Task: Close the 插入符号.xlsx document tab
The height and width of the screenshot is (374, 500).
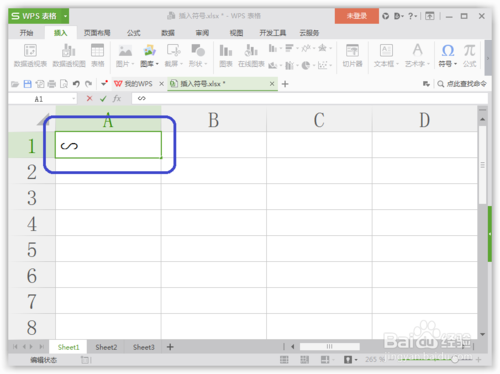Action: tap(272, 84)
